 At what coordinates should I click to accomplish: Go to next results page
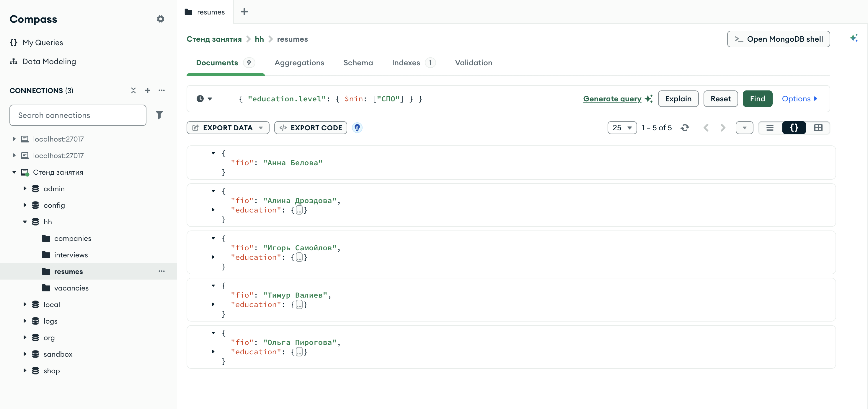pos(723,128)
